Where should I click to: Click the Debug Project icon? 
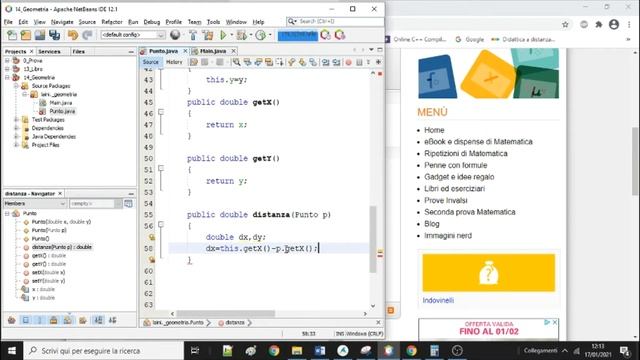242,35
